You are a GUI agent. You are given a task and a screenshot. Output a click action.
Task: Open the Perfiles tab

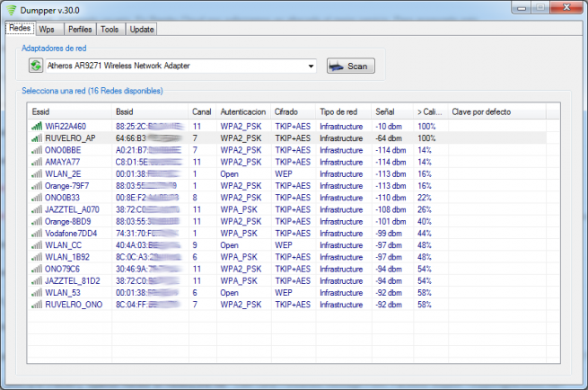(79, 29)
